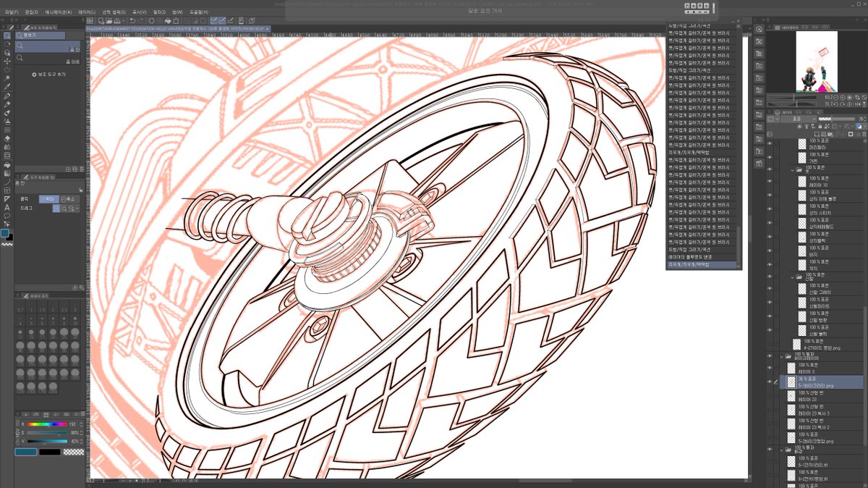Hide the 레이어 10 layer

769,182
